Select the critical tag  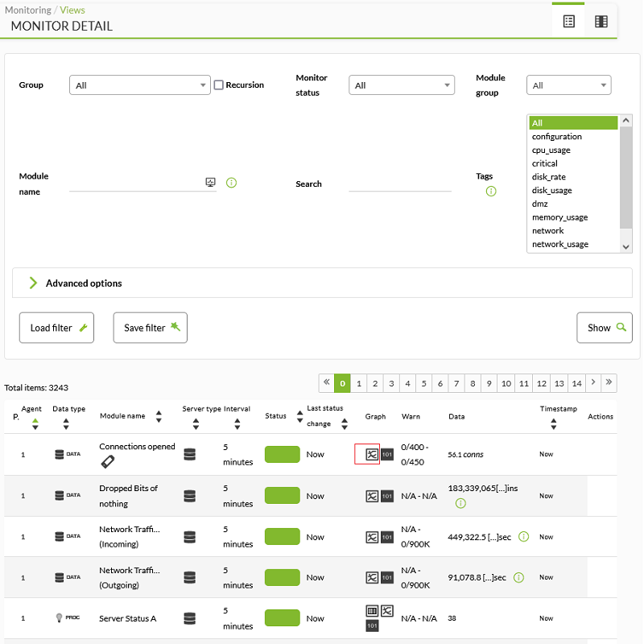click(x=573, y=163)
